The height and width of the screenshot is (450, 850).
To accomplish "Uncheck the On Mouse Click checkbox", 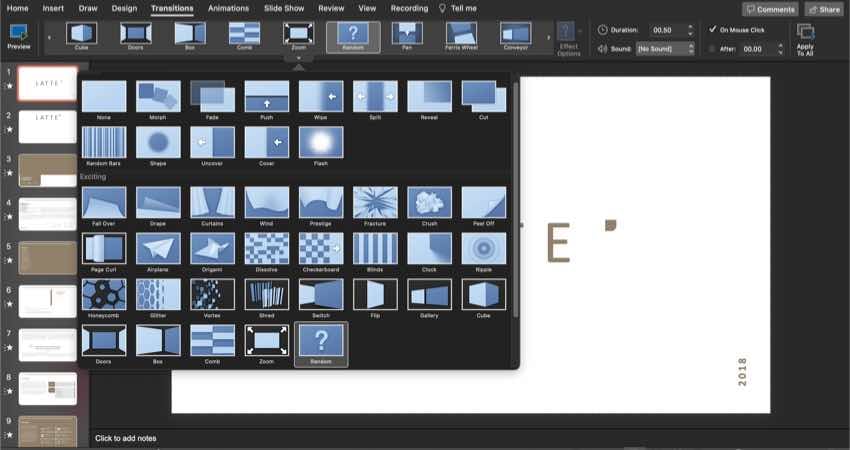I will click(711, 29).
